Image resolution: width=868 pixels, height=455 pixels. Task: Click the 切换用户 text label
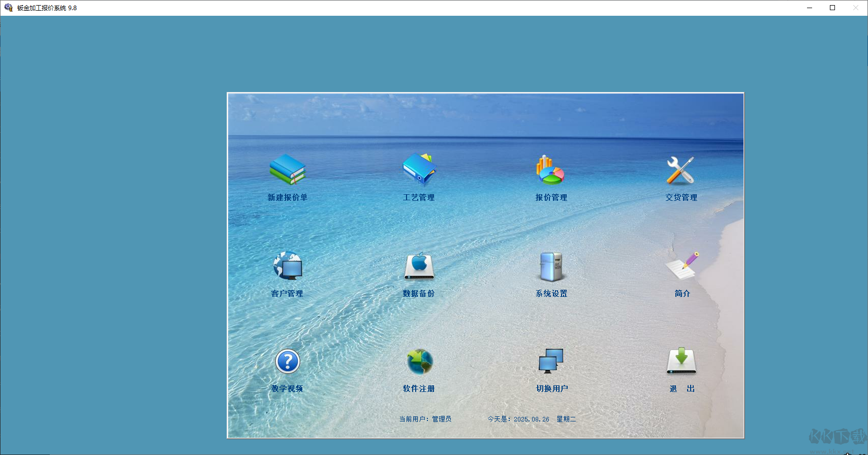(552, 389)
